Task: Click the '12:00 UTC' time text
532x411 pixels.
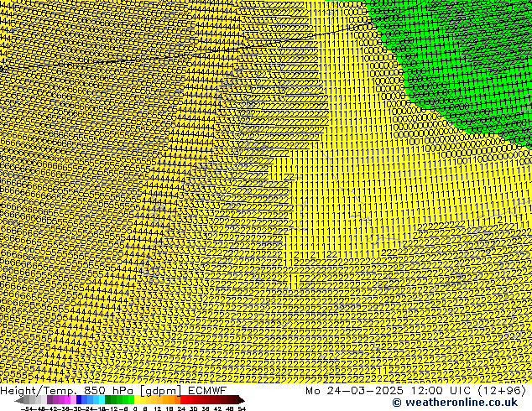Action: pyautogui.click(x=443, y=391)
